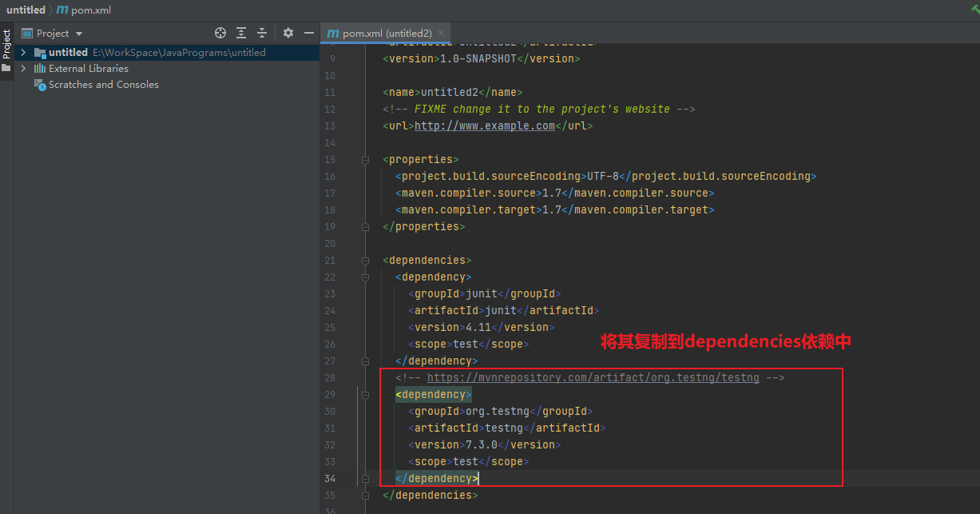This screenshot has height=514, width=980.
Task: Click scope value test on line 33
Action: click(466, 462)
